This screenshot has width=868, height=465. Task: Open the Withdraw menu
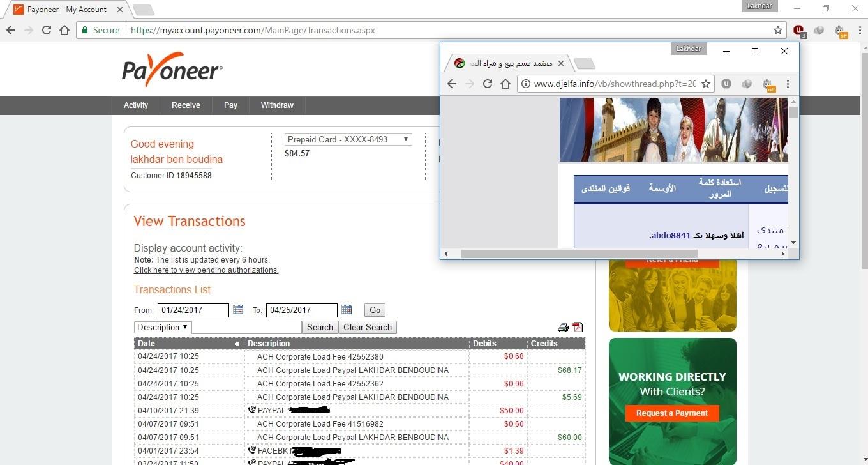coord(277,105)
